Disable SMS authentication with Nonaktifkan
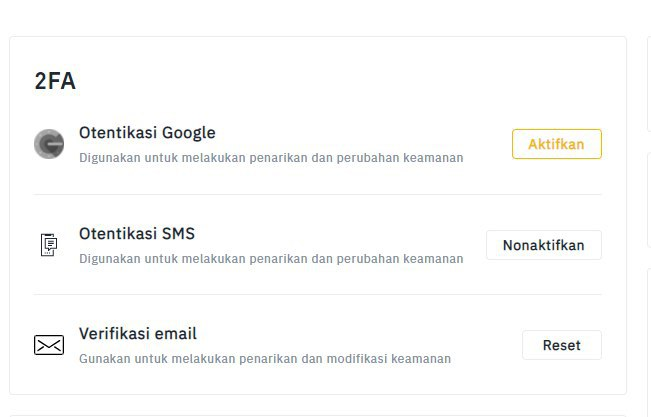This screenshot has width=651, height=417. pos(543,245)
